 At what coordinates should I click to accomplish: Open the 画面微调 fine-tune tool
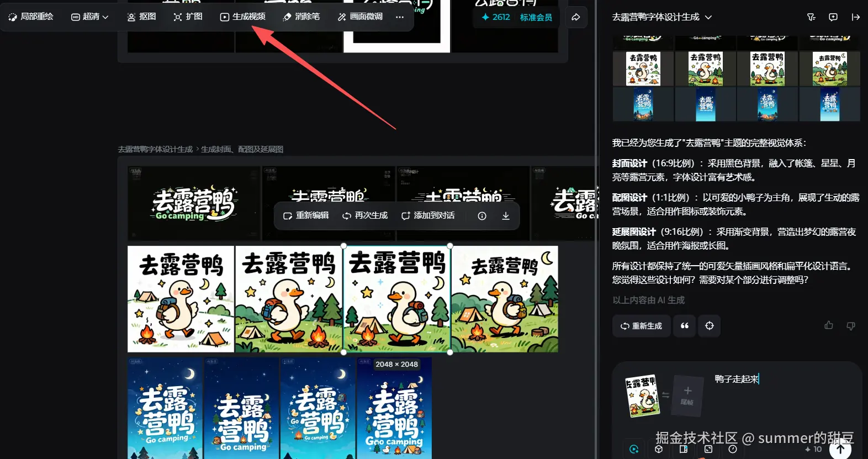coord(360,17)
